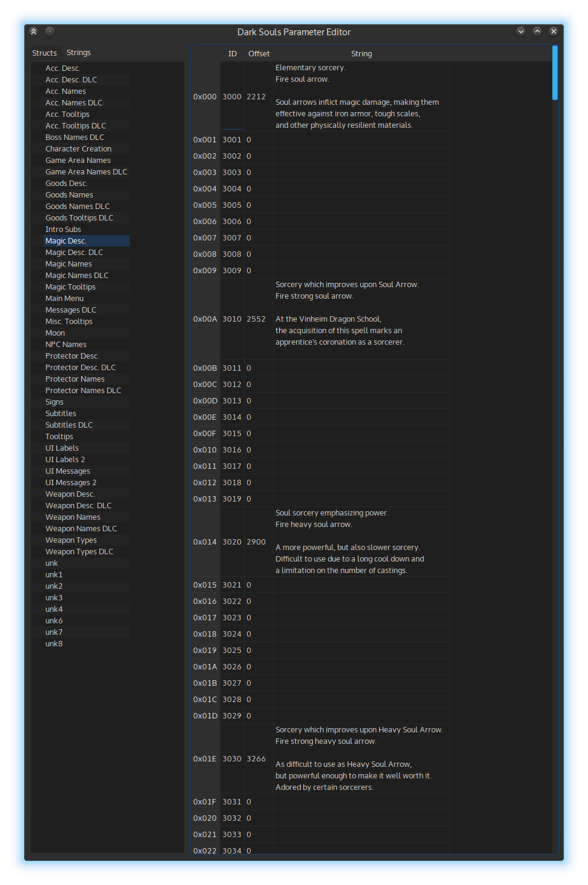Click the Elementary sorcery string cell
This screenshot has width=588, height=885.
point(362,96)
